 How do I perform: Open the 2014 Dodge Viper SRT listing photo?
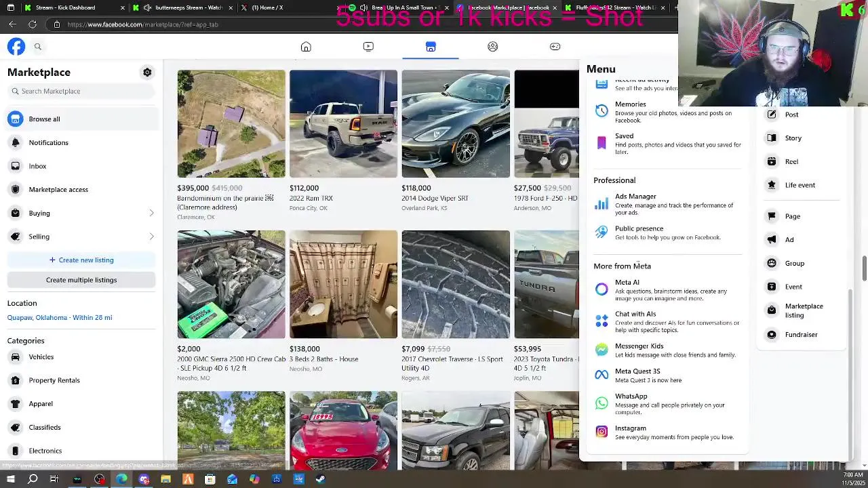(x=456, y=123)
